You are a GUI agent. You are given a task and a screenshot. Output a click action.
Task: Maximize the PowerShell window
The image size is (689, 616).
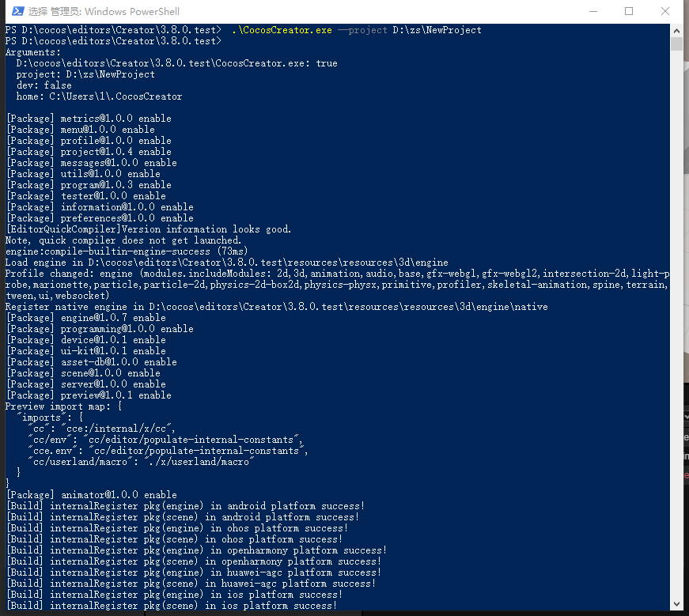(629, 11)
